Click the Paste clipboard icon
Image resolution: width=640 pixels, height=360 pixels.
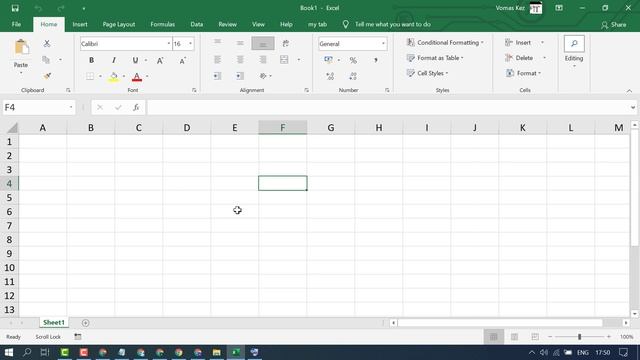tap(21, 48)
